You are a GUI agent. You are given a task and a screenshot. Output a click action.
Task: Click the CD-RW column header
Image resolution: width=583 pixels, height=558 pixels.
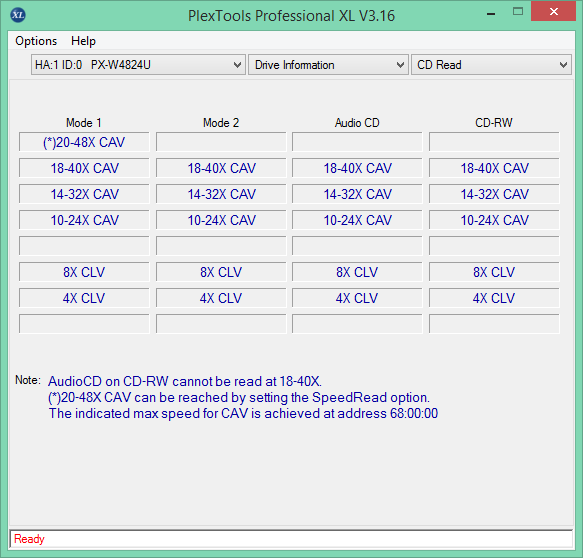coord(494,123)
